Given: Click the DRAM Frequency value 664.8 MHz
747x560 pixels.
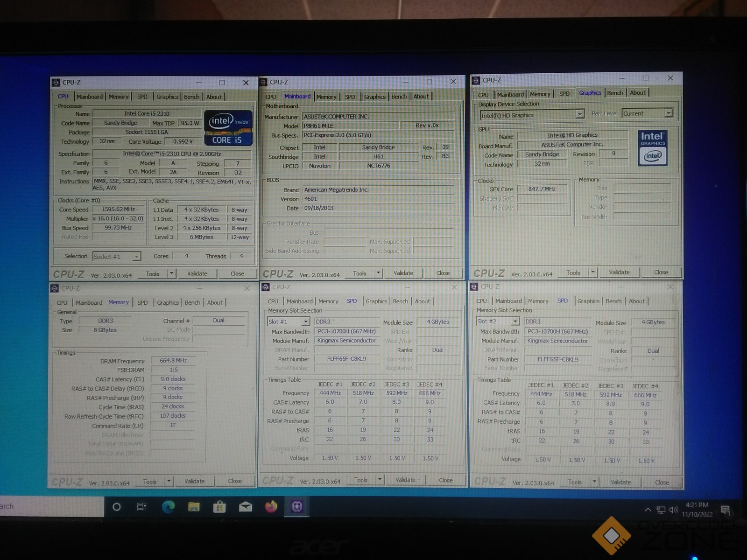Looking at the screenshot, I should click(173, 360).
